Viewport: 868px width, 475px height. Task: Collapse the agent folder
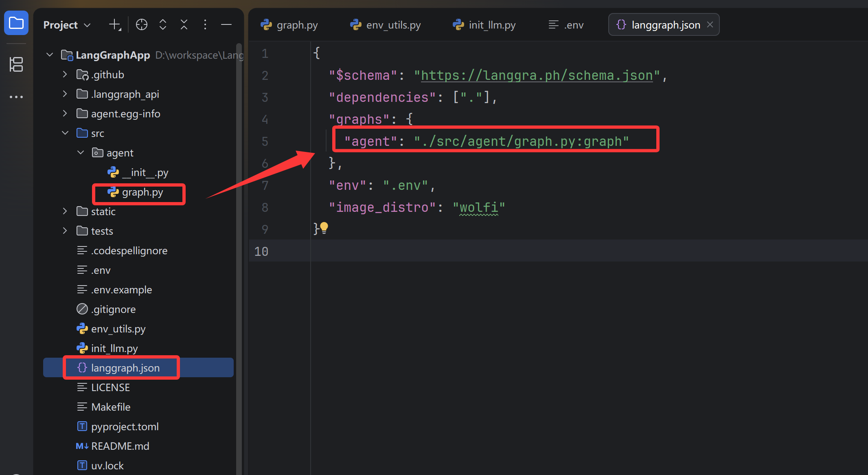81,152
